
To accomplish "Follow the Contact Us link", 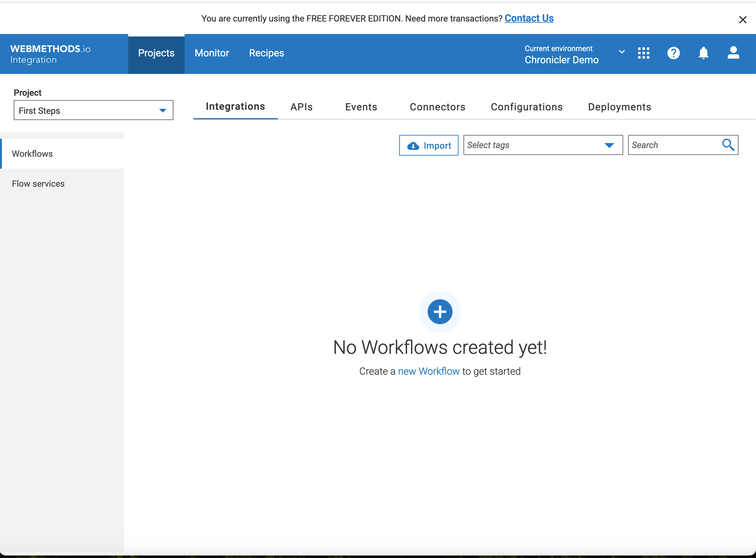I will [529, 18].
